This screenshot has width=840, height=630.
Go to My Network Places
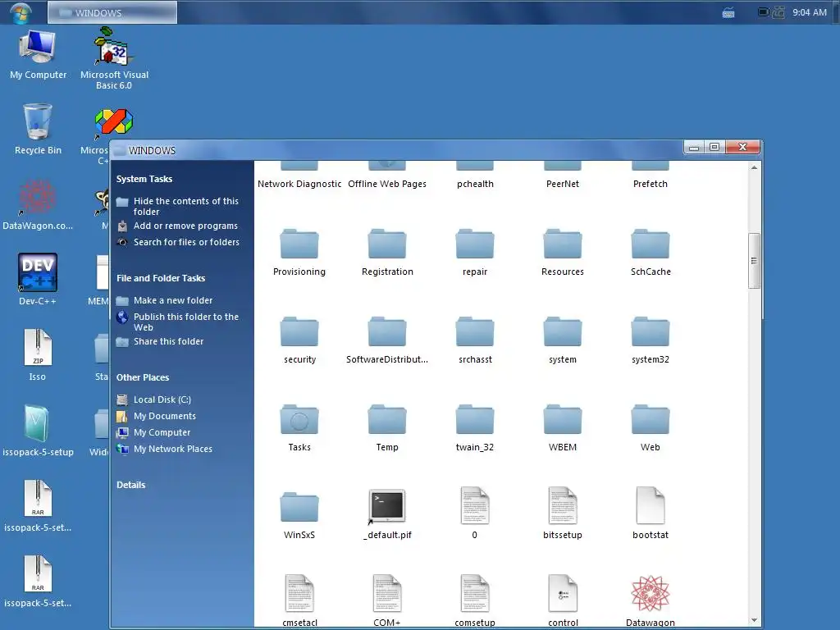tap(172, 449)
